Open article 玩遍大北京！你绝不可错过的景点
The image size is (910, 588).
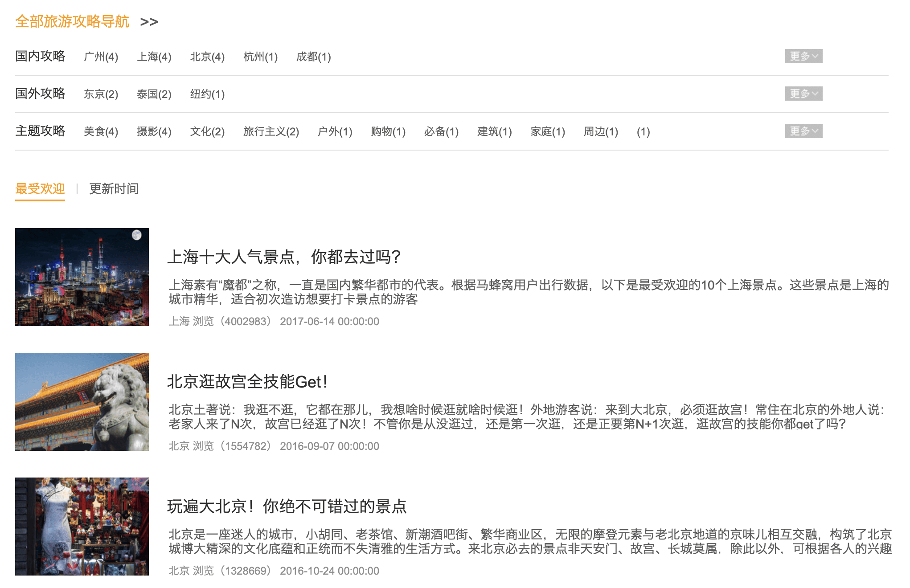point(287,506)
